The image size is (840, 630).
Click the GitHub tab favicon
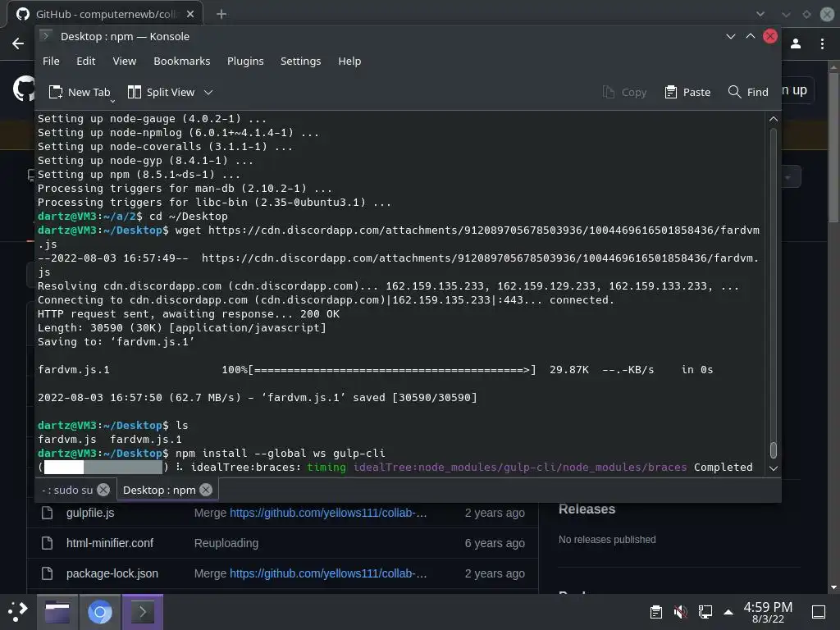(23, 14)
